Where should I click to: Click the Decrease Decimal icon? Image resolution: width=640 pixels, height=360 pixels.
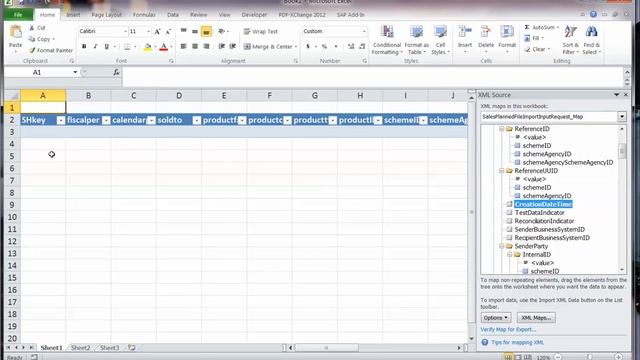(362, 47)
